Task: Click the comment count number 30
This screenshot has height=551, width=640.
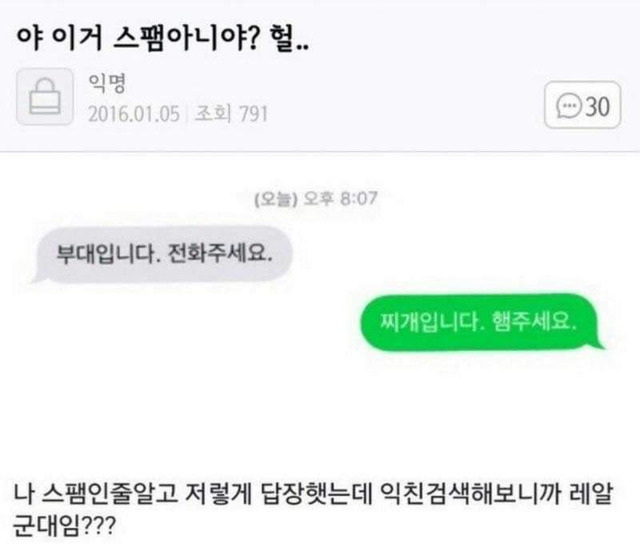Action: pyautogui.click(x=598, y=106)
